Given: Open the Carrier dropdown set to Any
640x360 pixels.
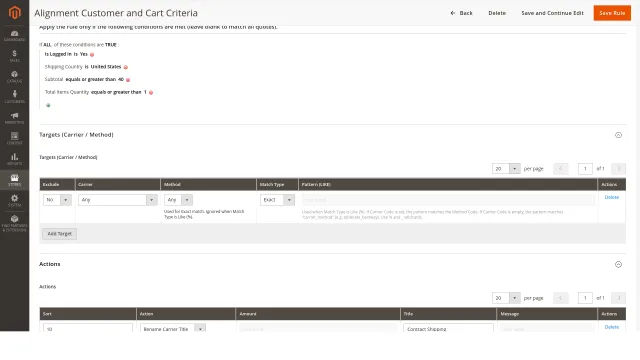Looking at the screenshot, I should point(118,200).
